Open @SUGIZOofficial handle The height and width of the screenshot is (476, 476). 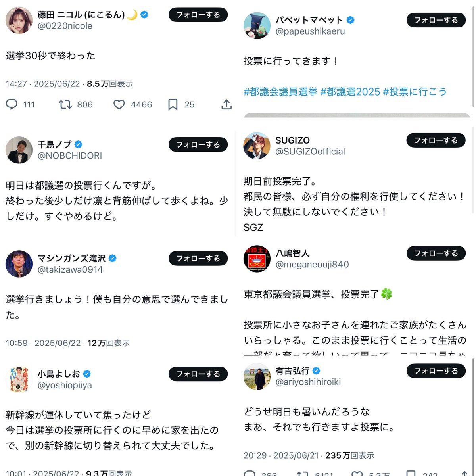[x=310, y=151]
